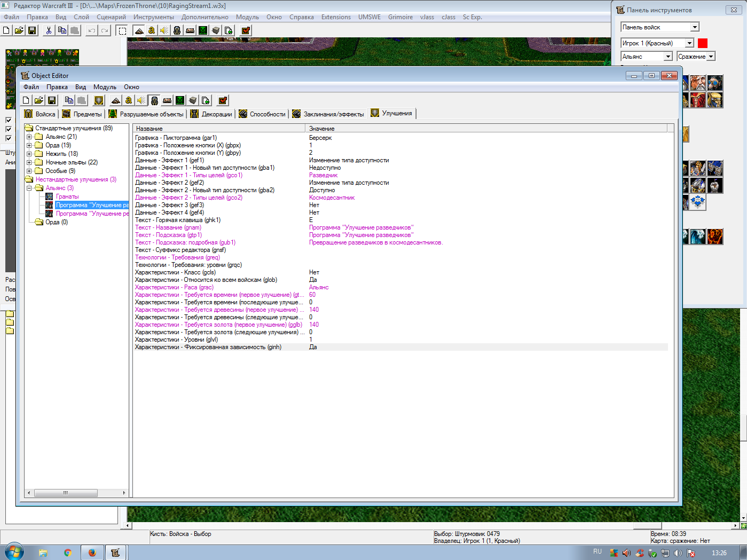Collapse the Альянс (3) custom folder
The image size is (747, 560).
coord(29,188)
